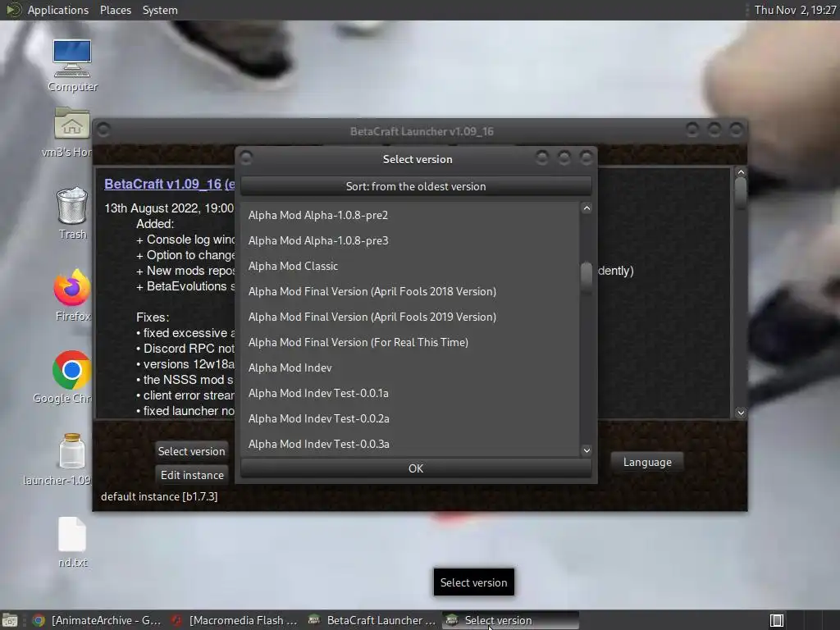Click Select version dialog window menu button
Screen dimensions: 840x630
click(x=246, y=158)
